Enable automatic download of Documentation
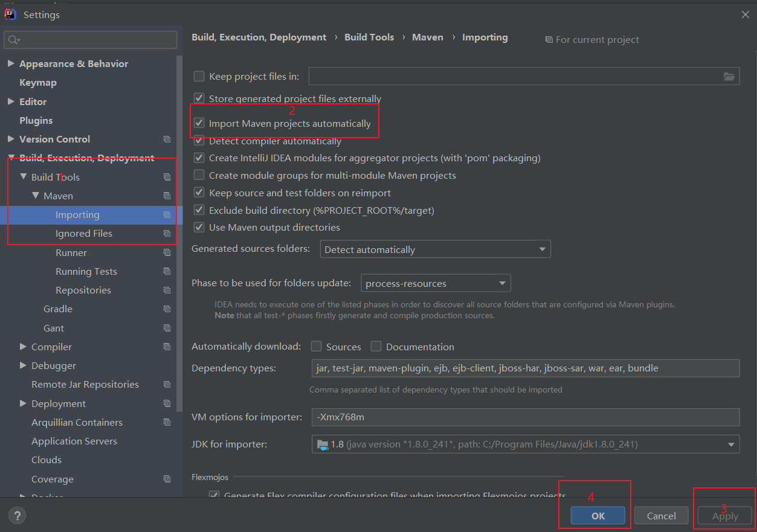This screenshot has width=757, height=532. point(376,347)
